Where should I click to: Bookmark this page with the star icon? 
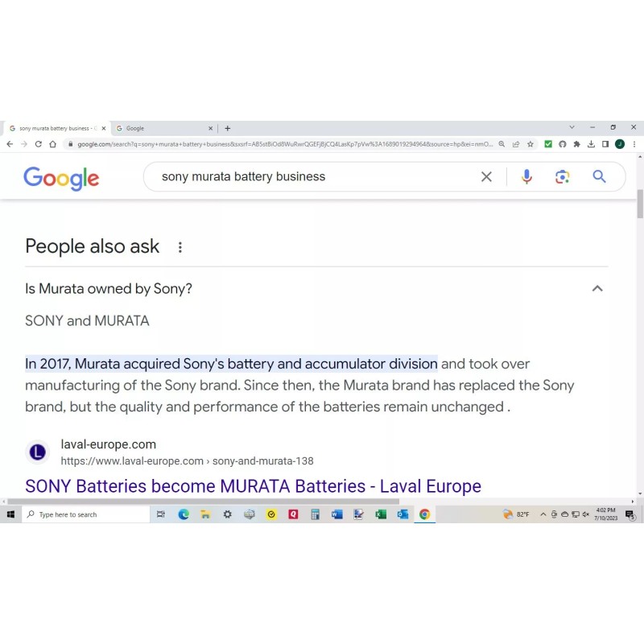click(x=530, y=144)
